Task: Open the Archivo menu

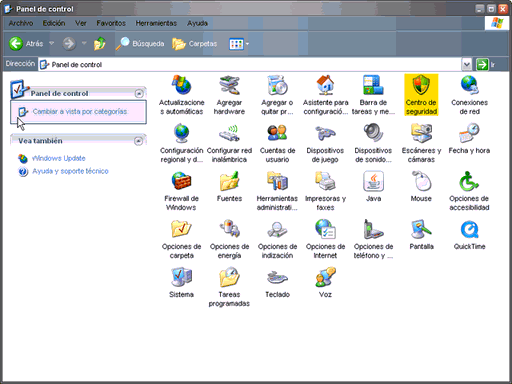Action: tap(21, 23)
